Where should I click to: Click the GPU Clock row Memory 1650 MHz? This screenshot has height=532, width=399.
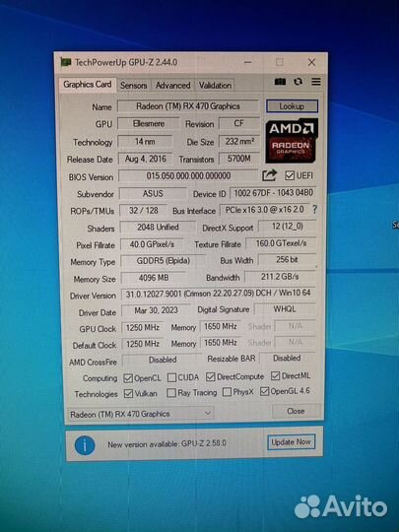(221, 326)
